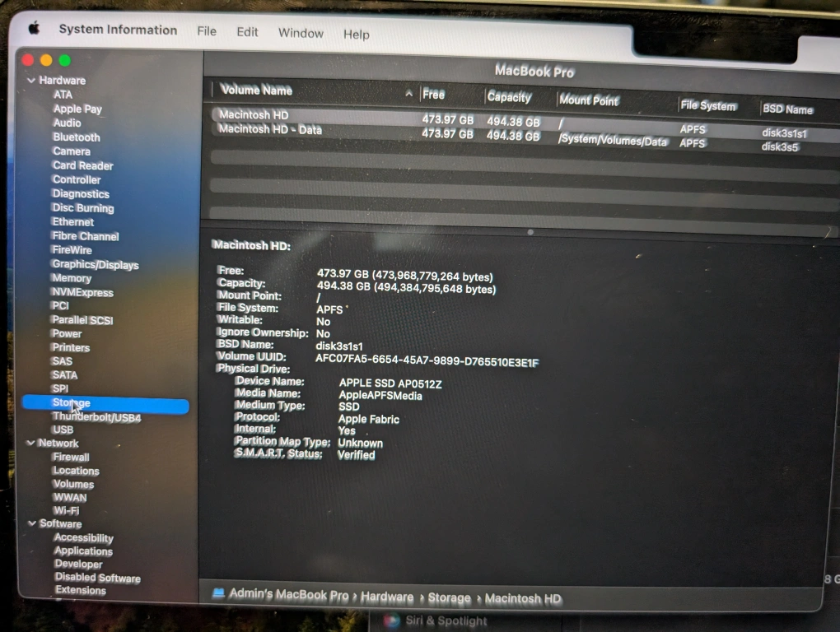The image size is (840, 632).
Task: Select Diagnostics in the sidebar
Action: [x=81, y=194]
